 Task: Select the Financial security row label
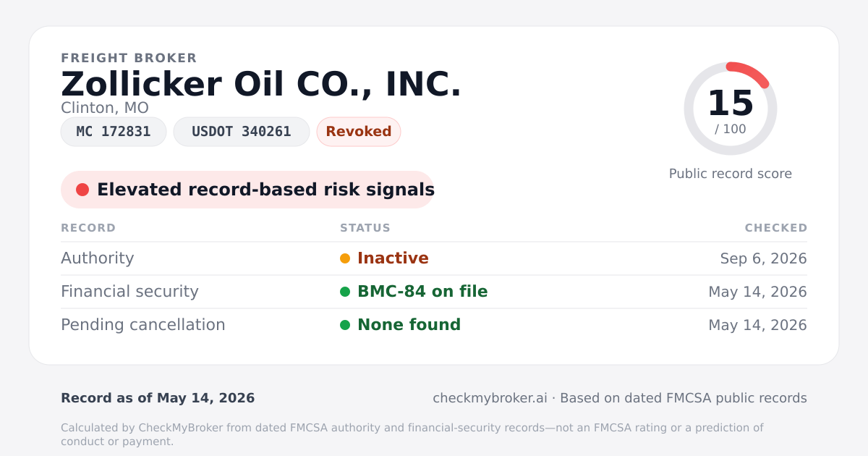[x=129, y=292]
